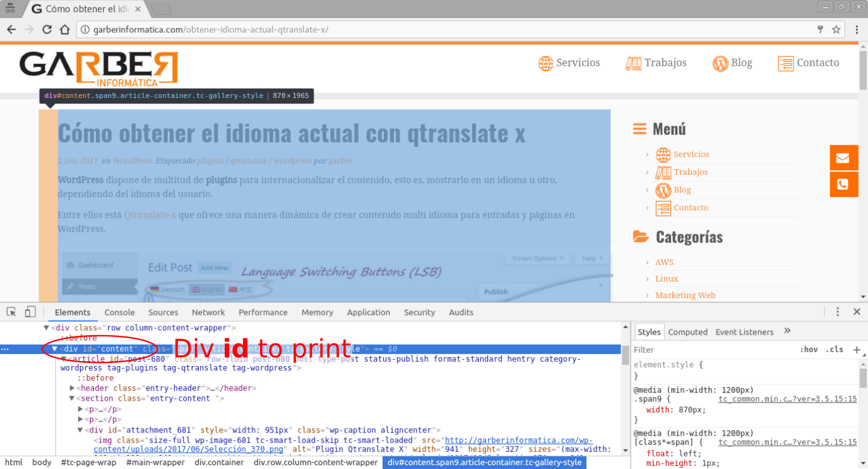Screen dimensions: 868x469
Task: Click Trabajos link in top navigation
Action: click(665, 62)
